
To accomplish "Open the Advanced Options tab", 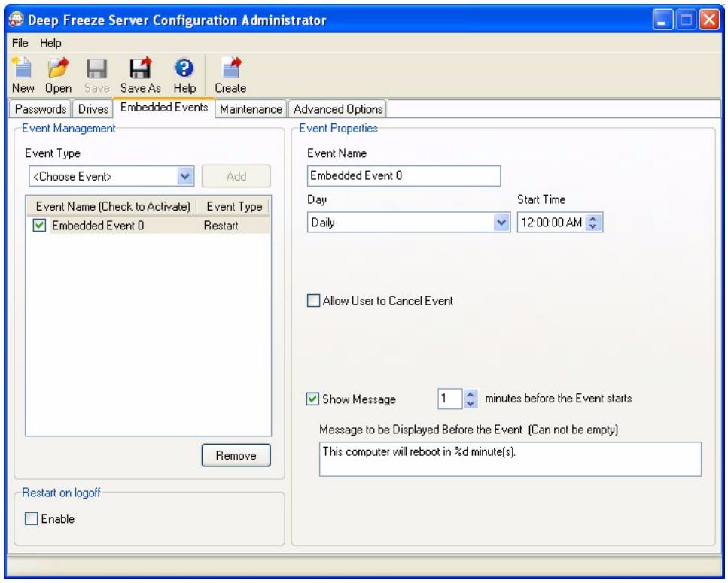I will 337,109.
